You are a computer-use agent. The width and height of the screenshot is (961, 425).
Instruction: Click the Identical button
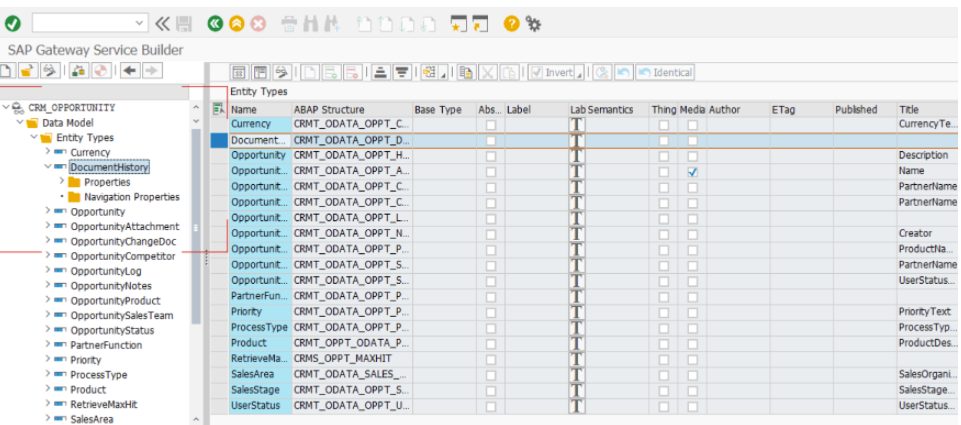coord(665,72)
